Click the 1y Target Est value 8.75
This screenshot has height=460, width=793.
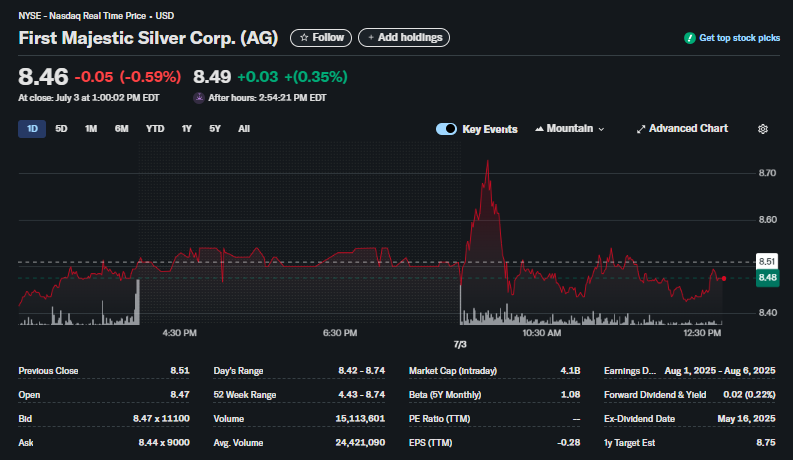point(766,442)
